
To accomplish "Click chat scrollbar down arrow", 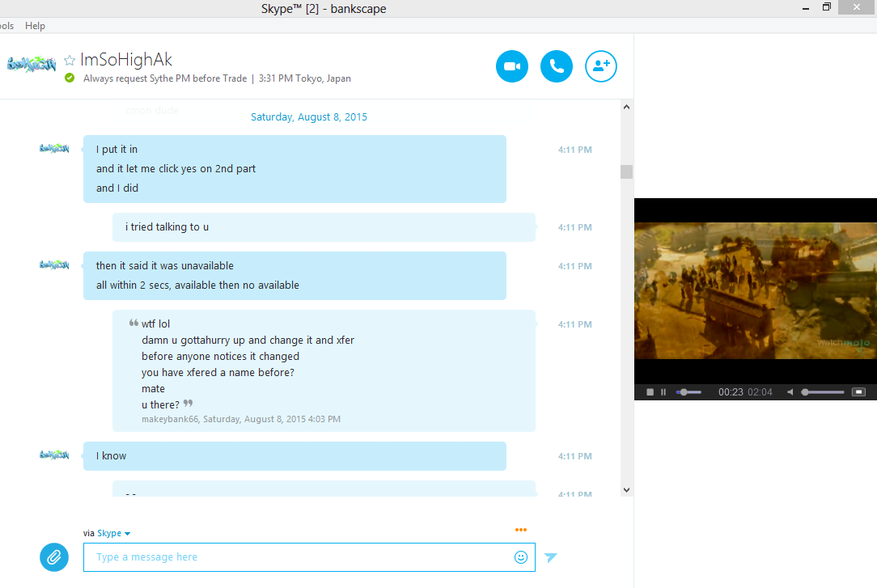I will (626, 489).
